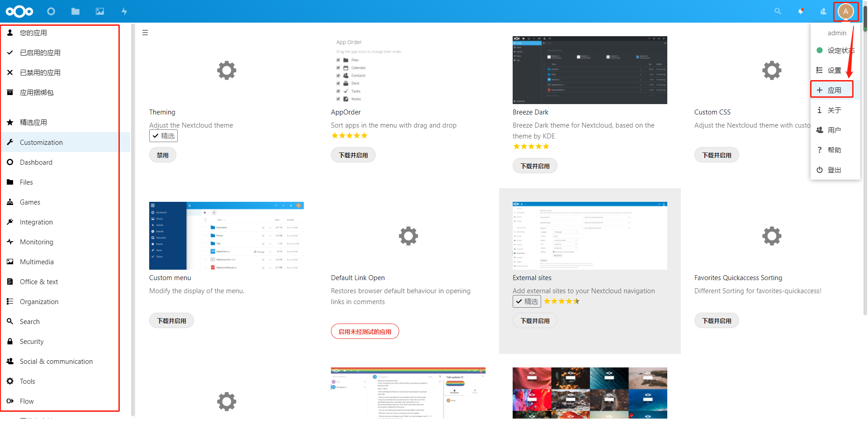The height and width of the screenshot is (424, 868).
Task: Choose 设定状态 (set status) in user menu
Action: point(835,50)
